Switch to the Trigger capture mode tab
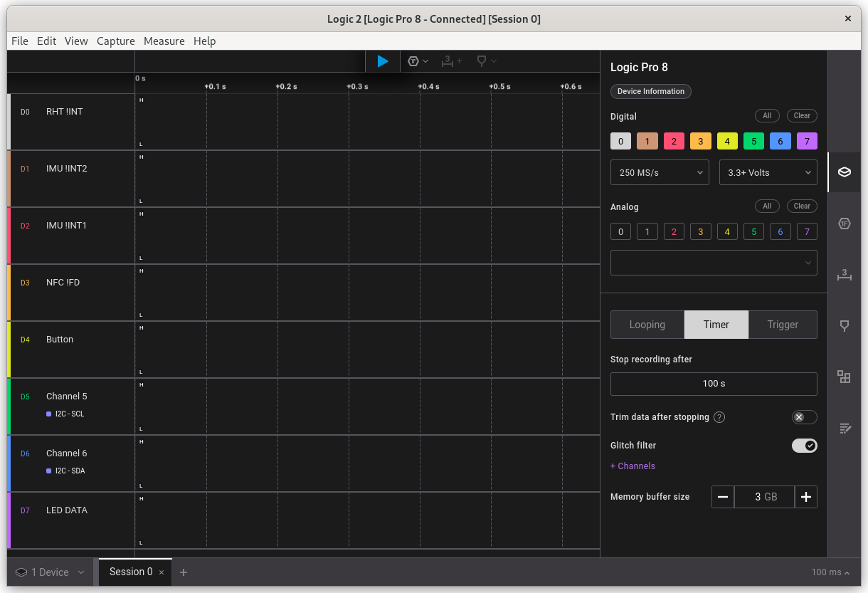The height and width of the screenshot is (593, 868). (783, 325)
